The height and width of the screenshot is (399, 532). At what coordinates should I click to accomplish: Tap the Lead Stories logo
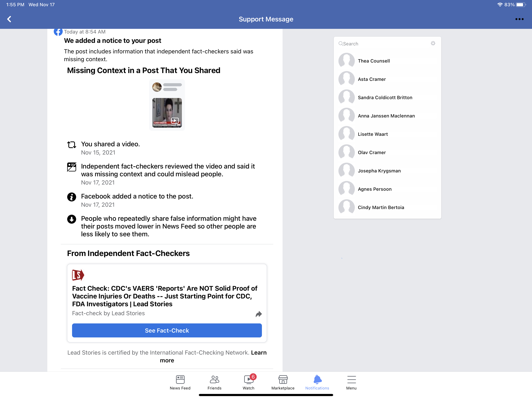[x=78, y=275]
